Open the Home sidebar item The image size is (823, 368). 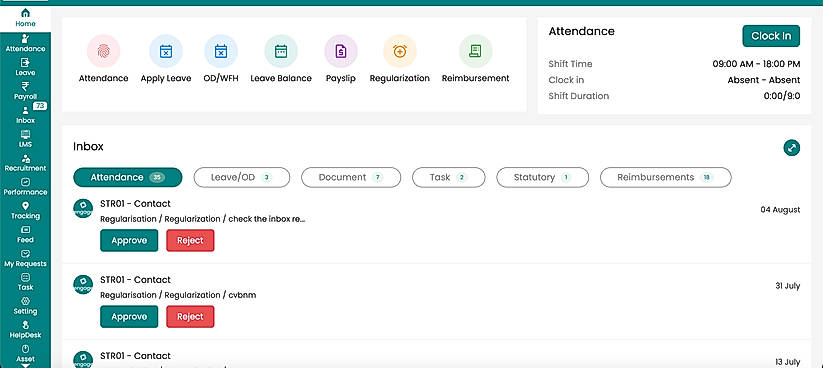(x=25, y=18)
